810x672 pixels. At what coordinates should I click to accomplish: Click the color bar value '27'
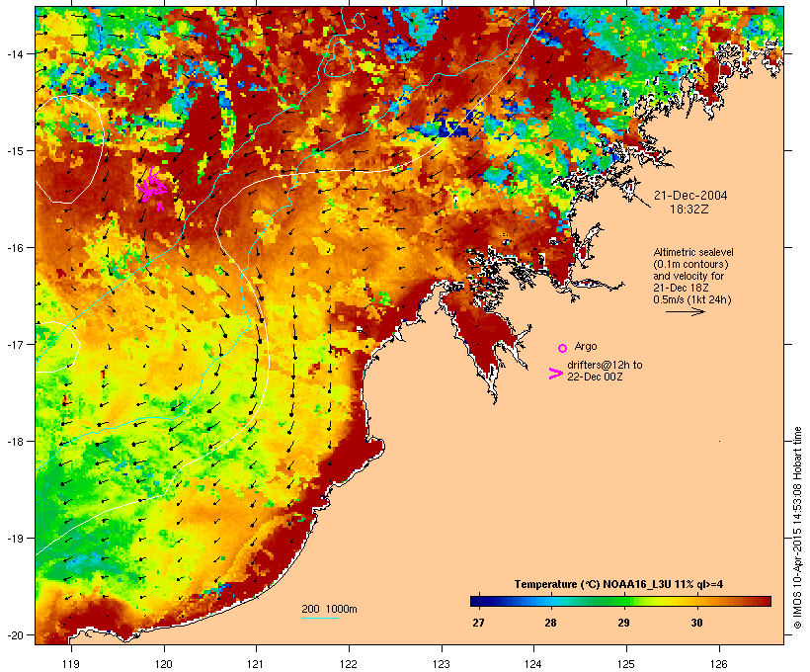pos(478,623)
